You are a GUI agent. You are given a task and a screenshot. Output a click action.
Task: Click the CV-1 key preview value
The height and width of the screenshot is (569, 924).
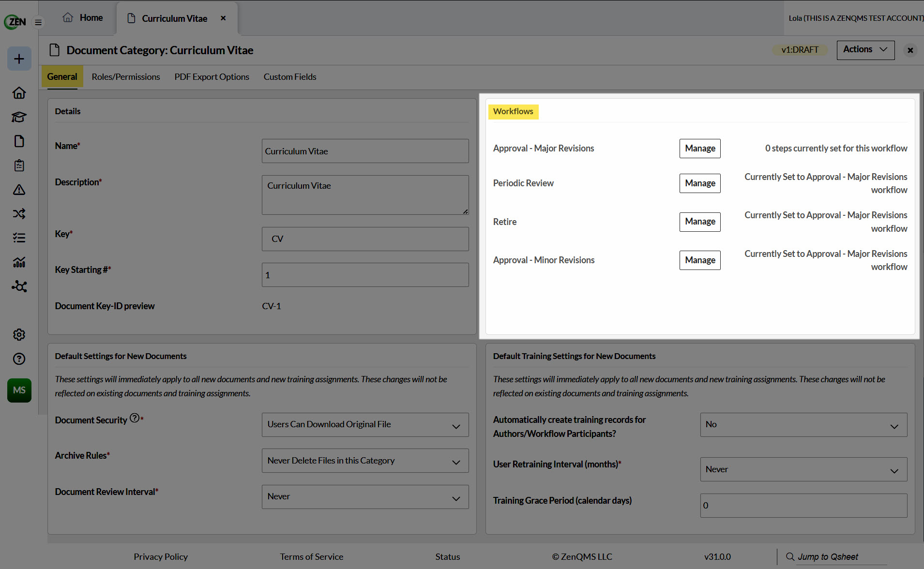[272, 306]
